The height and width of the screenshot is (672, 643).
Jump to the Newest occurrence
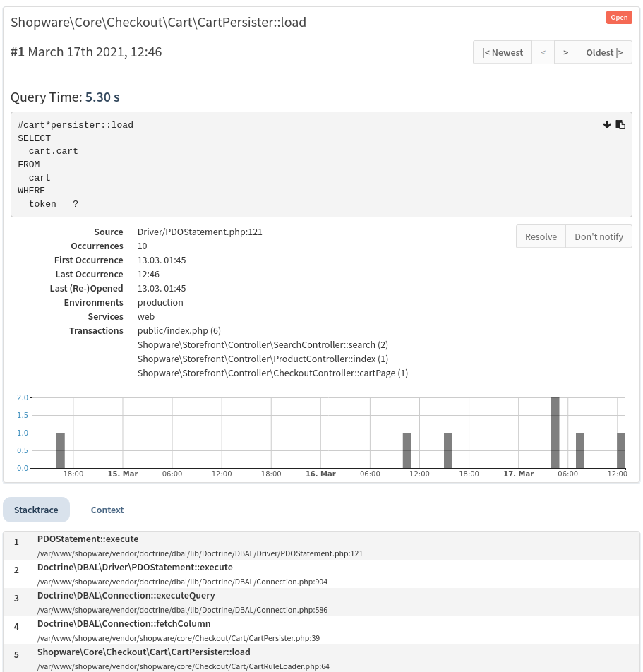pos(503,52)
